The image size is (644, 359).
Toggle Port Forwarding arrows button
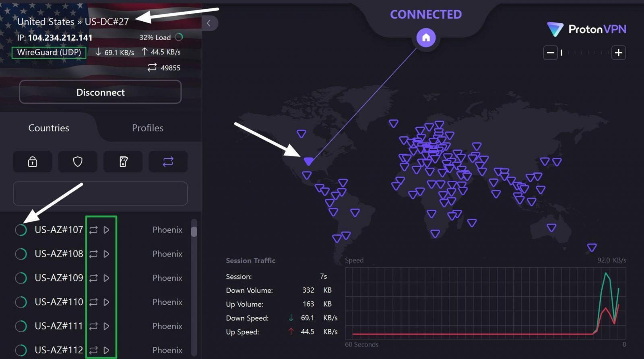[168, 162]
